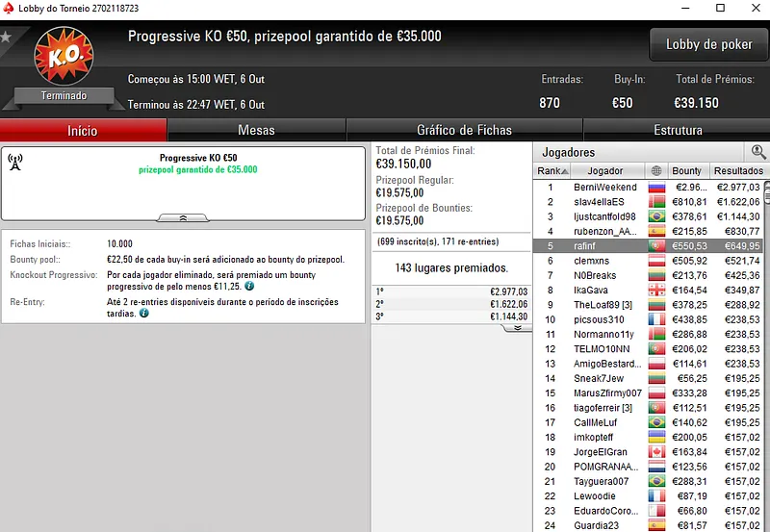Click the Re-Entry info icon
The image size is (770, 532).
pos(144,313)
